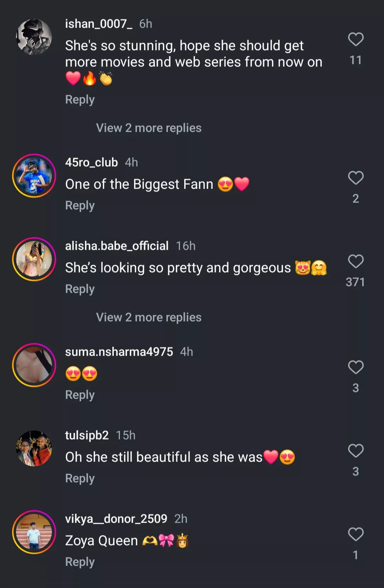The image size is (384, 588).
Task: Open the username ishan_0007_
Action: pyautogui.click(x=99, y=24)
